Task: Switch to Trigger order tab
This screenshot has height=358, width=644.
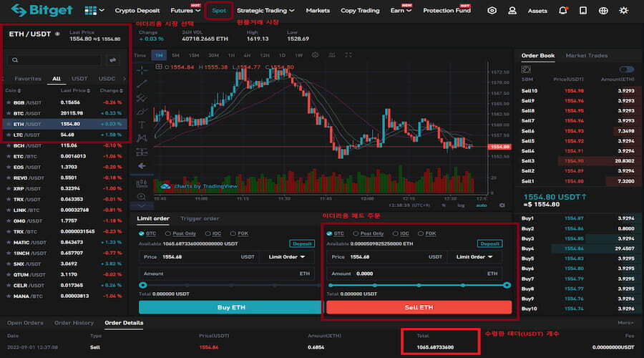Action: point(200,218)
